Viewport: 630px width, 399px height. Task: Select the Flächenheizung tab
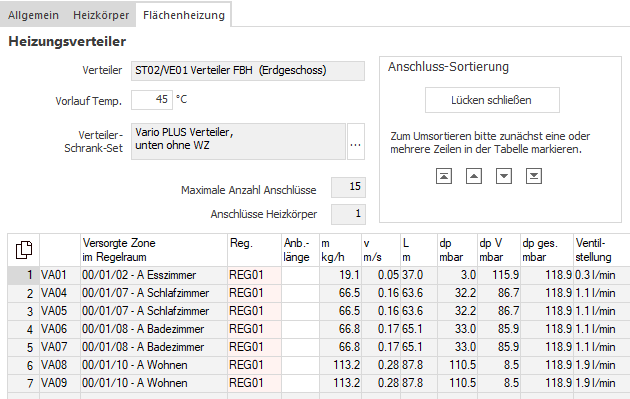184,15
